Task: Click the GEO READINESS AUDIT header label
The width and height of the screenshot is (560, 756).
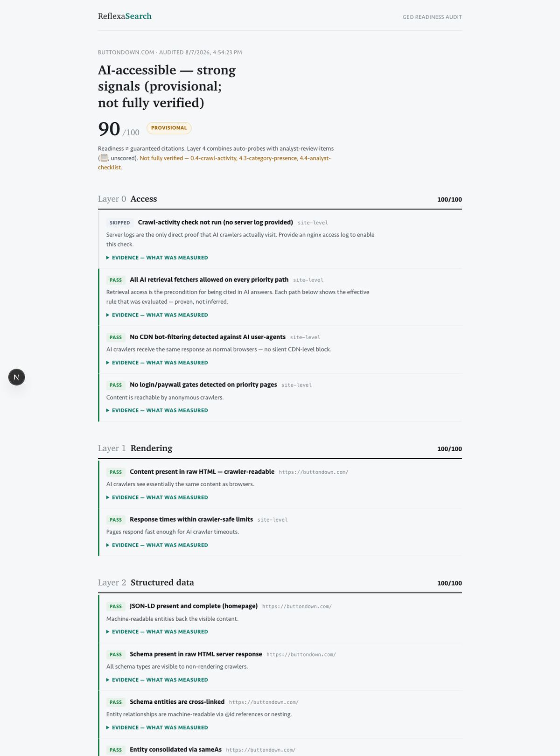Action: coord(432,17)
